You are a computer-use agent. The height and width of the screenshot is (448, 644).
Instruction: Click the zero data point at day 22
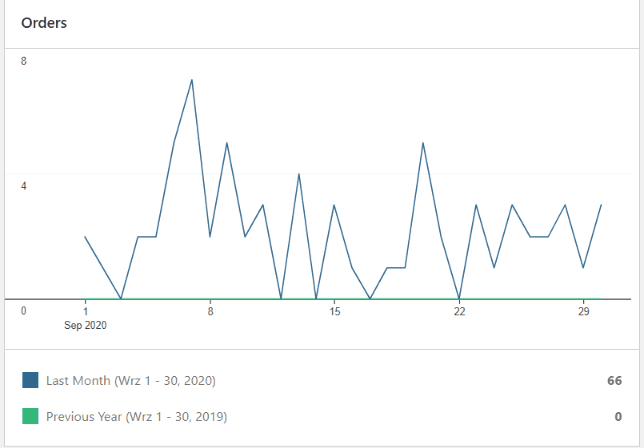459,298
